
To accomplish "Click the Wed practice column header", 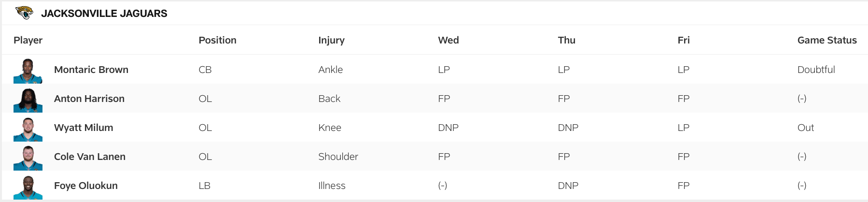I will [448, 40].
